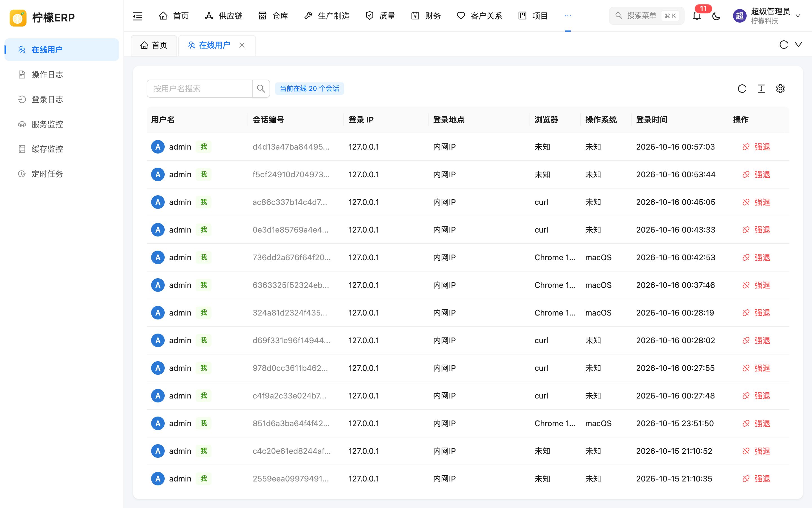Open the 仓库 top menu
812x508 pixels.
(273, 16)
